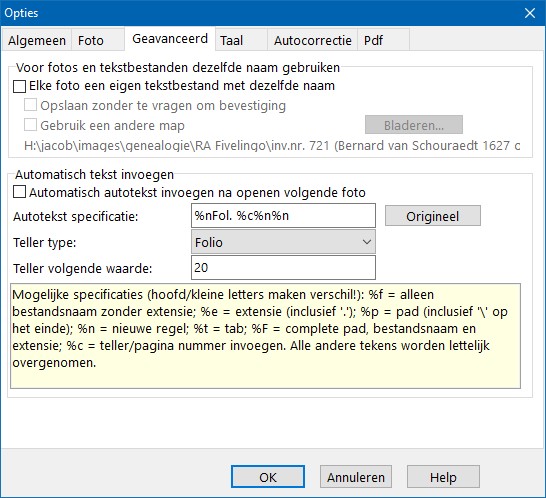The width and height of the screenshot is (546, 498).
Task: Enable 'Automatisch autotekst invoegen' checkbox
Action: click(x=19, y=192)
